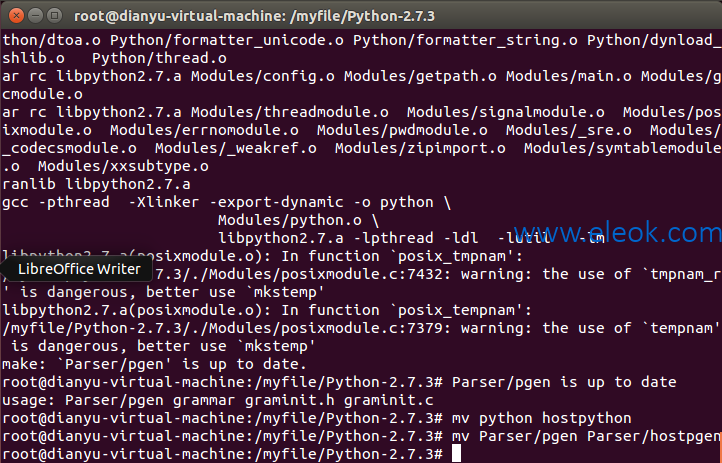Click the command 'mv python hostpython'
722x463 pixels.
(x=542, y=418)
